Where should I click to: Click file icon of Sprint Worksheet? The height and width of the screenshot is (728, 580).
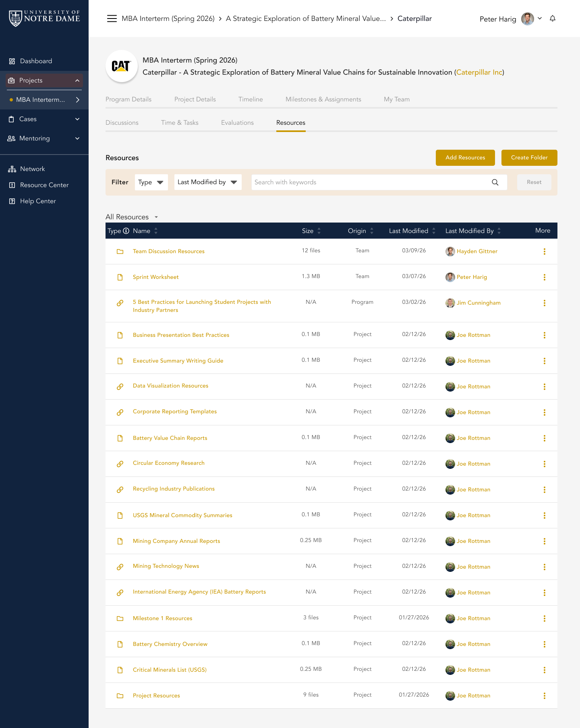pyautogui.click(x=120, y=277)
